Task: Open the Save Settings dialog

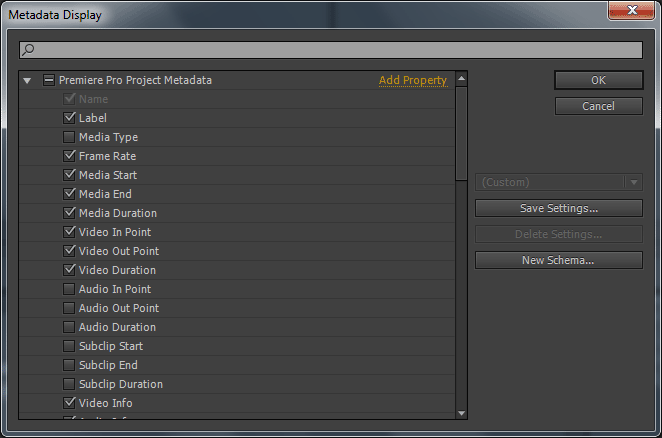Action: (559, 208)
